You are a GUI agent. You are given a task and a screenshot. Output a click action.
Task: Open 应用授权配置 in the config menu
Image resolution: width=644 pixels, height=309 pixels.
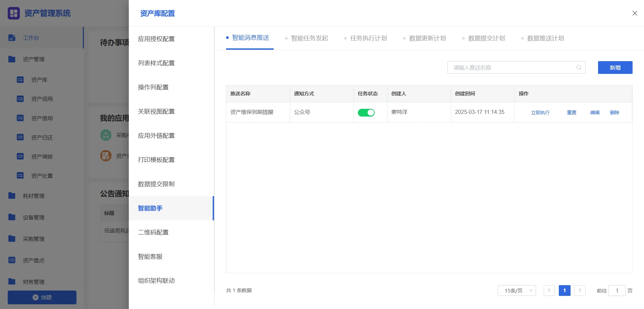click(171, 39)
